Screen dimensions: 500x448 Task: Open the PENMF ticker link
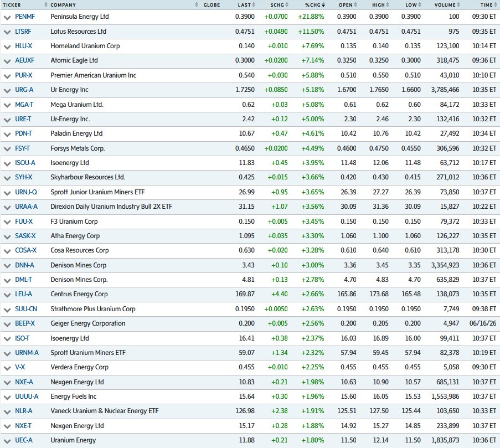[x=25, y=17]
